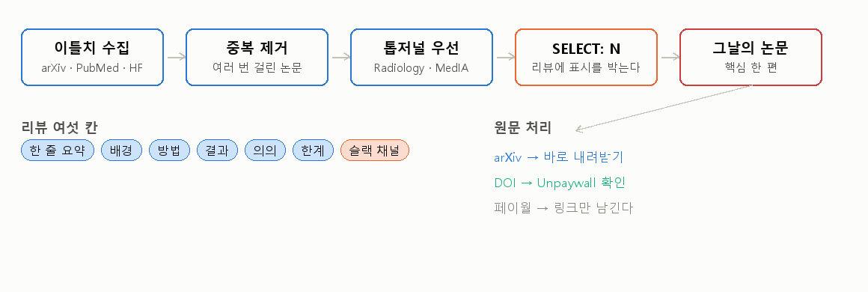Click the 의의 pill tag
Viewport: 868px width, 292px height.
coord(265,150)
